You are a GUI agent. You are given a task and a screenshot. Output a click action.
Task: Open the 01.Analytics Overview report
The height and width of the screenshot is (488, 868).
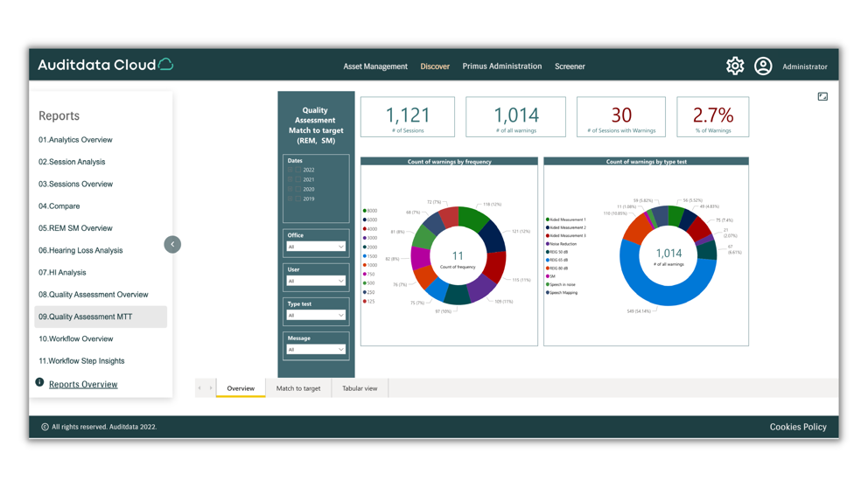tap(75, 139)
